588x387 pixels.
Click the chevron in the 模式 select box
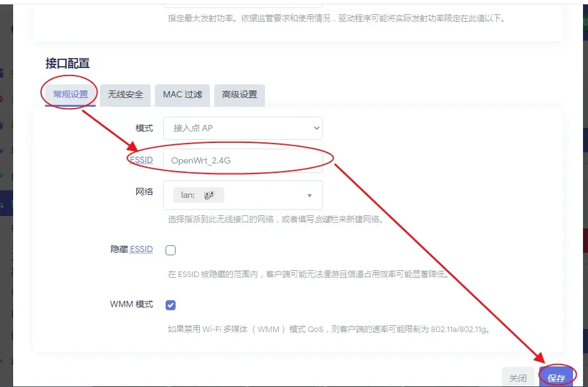315,128
